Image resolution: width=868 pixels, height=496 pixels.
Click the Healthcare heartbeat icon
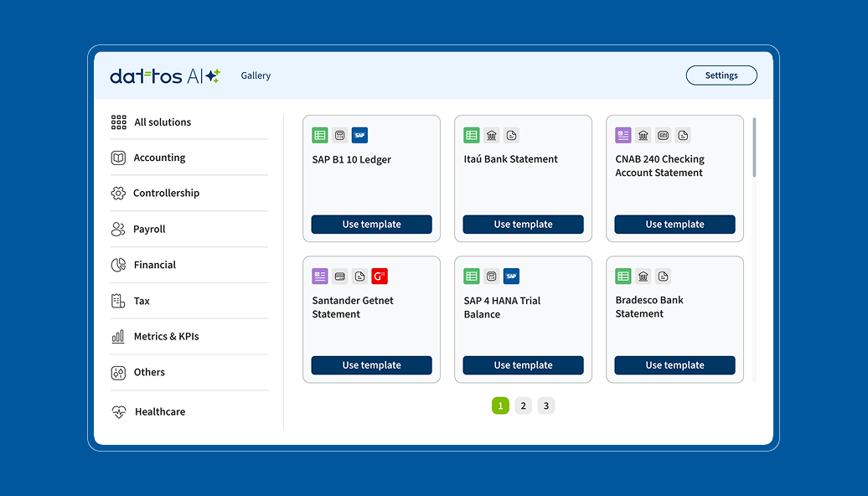118,412
